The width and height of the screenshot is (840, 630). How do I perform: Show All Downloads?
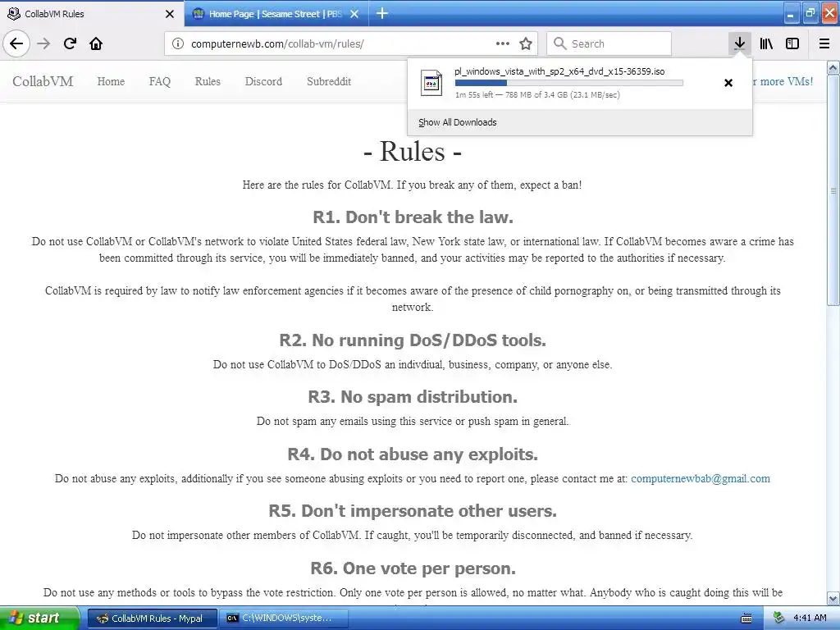[x=458, y=122]
